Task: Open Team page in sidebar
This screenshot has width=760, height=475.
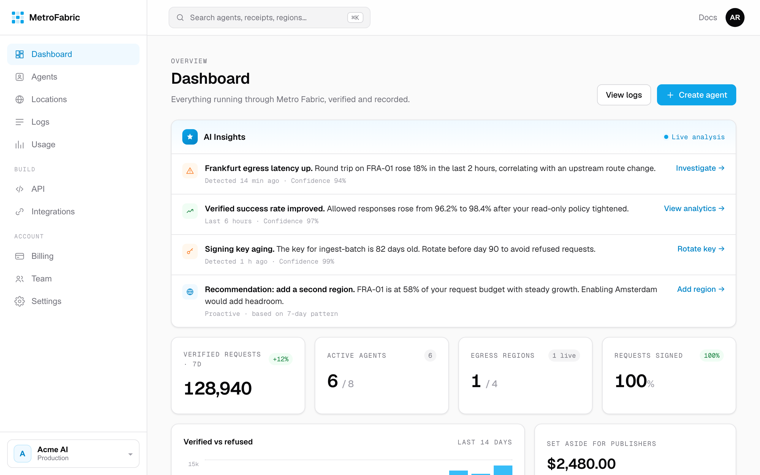Action: coord(73,279)
